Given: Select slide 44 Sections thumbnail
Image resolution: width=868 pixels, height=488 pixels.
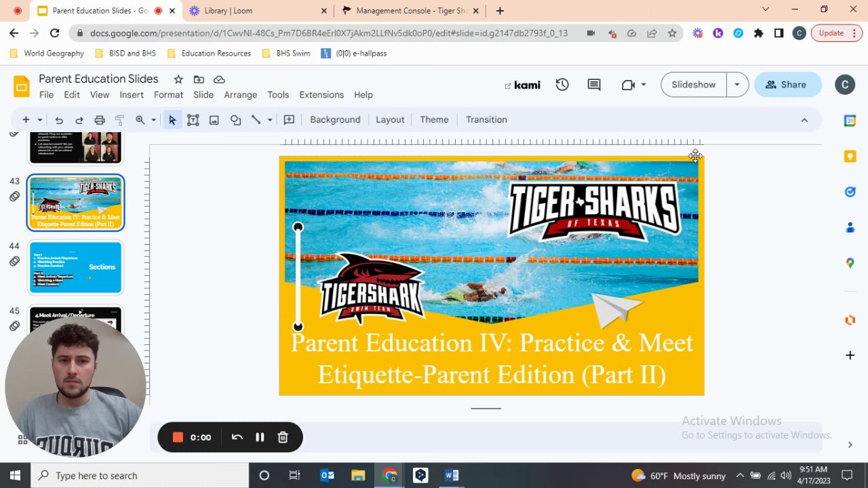Looking at the screenshot, I should pos(75,267).
